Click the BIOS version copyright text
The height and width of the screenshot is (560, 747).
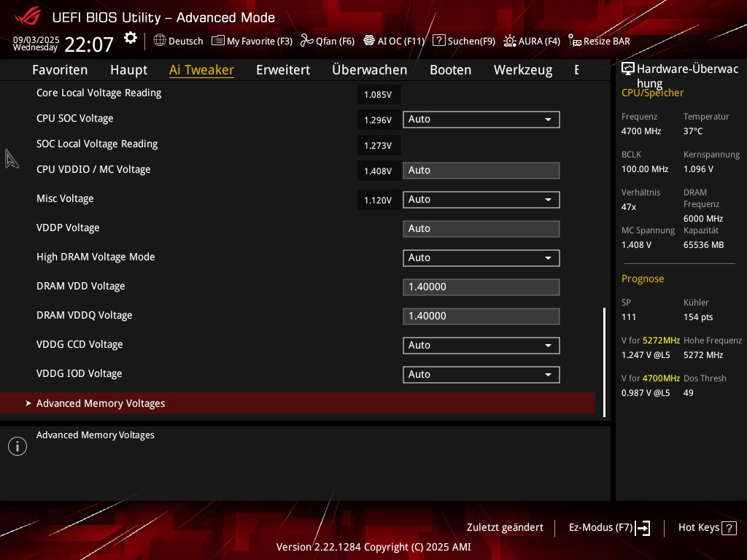[x=373, y=547]
